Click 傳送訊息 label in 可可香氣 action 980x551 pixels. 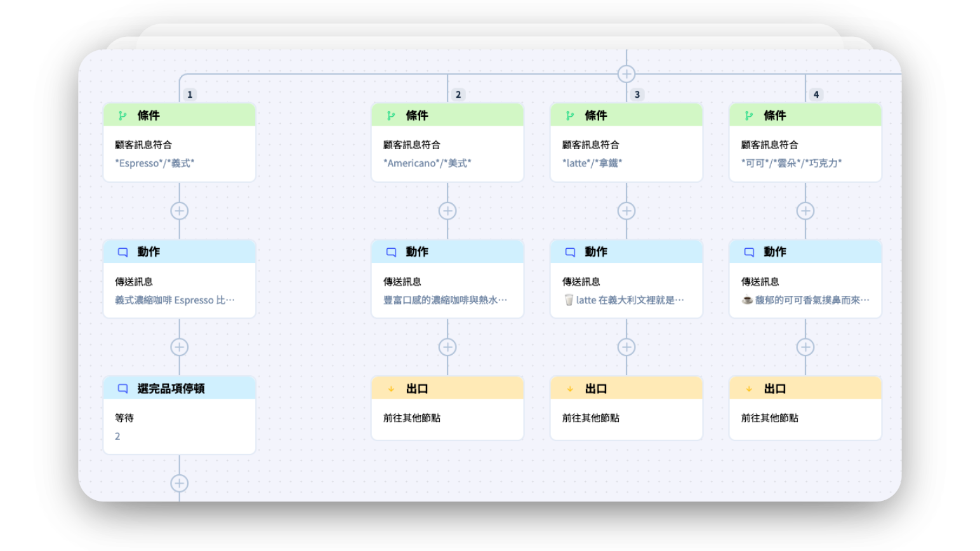click(x=760, y=281)
